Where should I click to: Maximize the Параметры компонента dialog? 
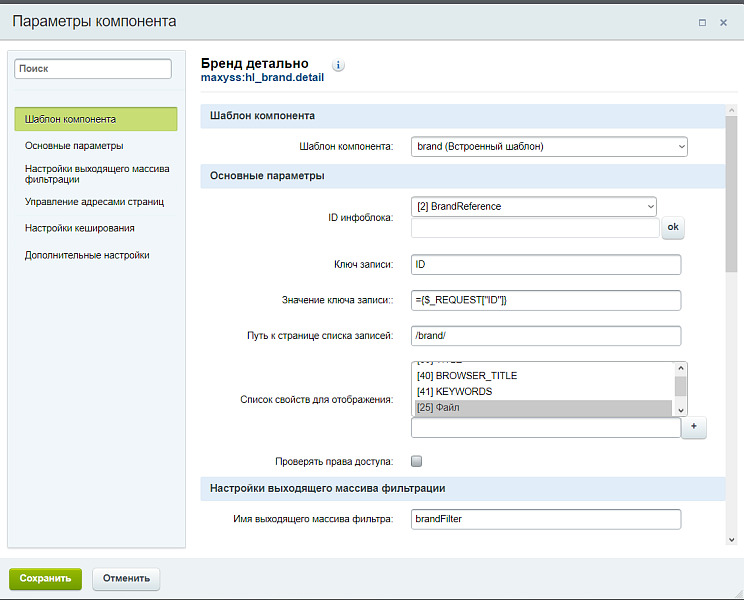[702, 22]
